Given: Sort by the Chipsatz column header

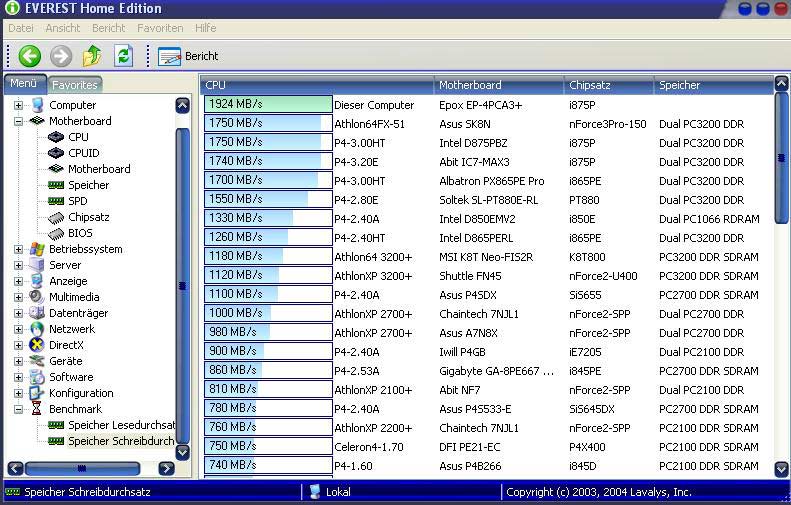Looking at the screenshot, I should pos(608,85).
